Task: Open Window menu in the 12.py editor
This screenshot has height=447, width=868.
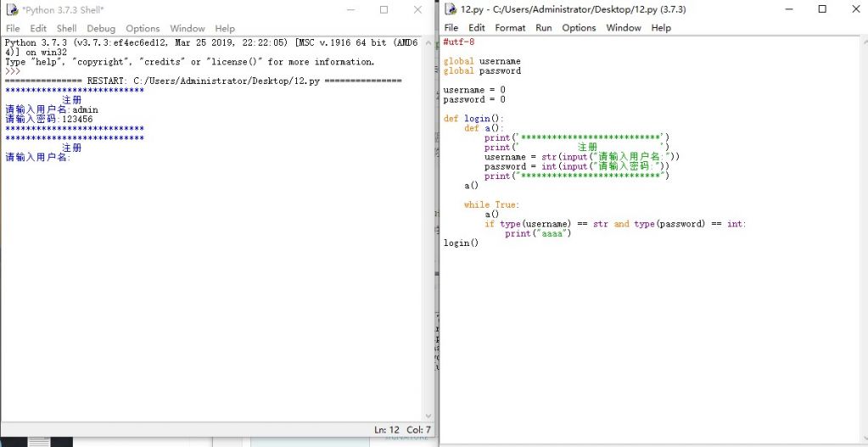Action: pos(624,28)
